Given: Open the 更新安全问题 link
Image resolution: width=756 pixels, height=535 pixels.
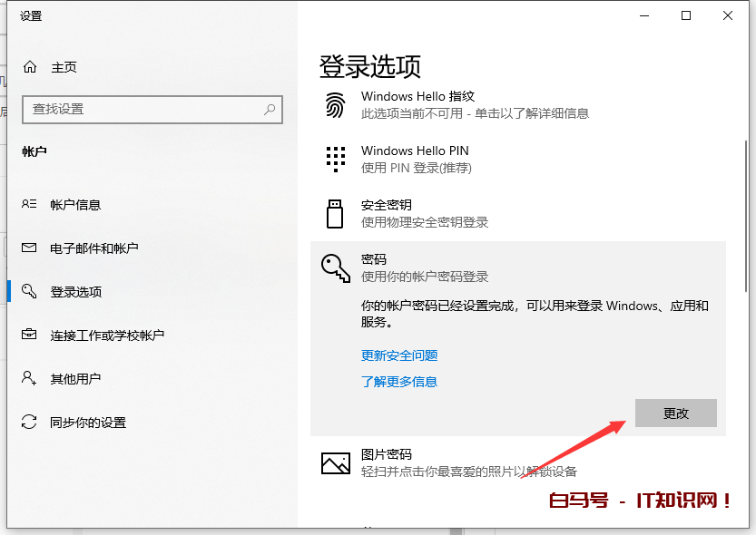Looking at the screenshot, I should click(x=399, y=355).
